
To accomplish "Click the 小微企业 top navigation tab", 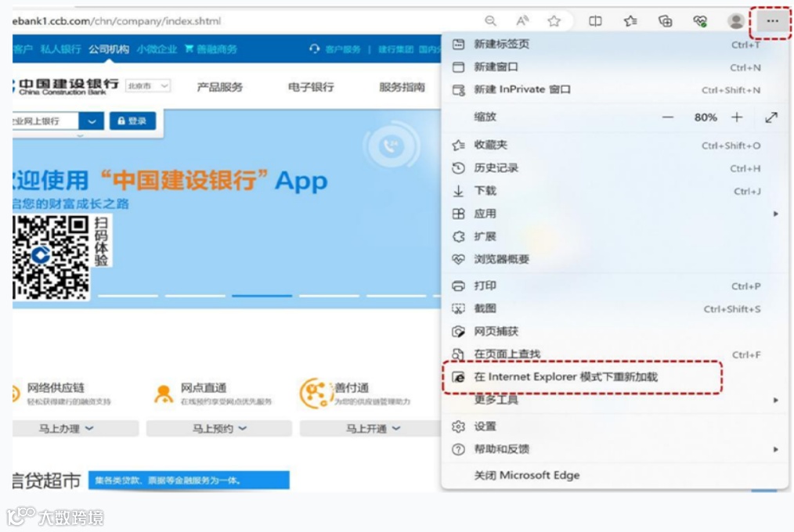I will click(x=157, y=49).
